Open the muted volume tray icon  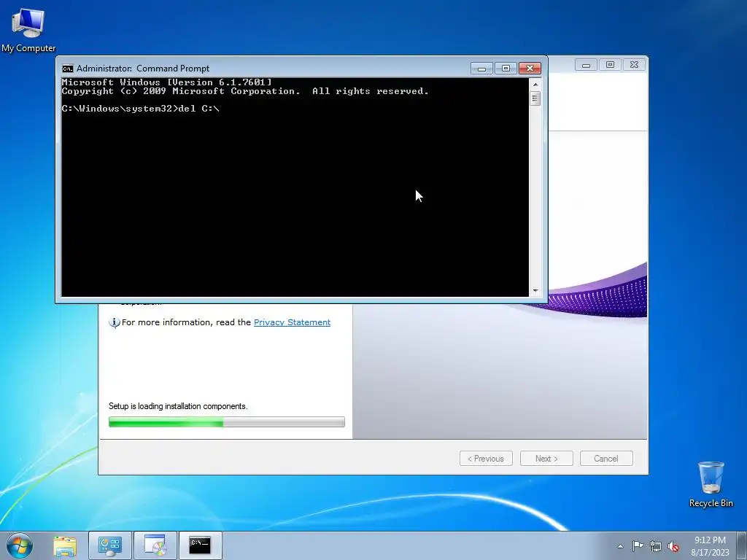point(673,546)
